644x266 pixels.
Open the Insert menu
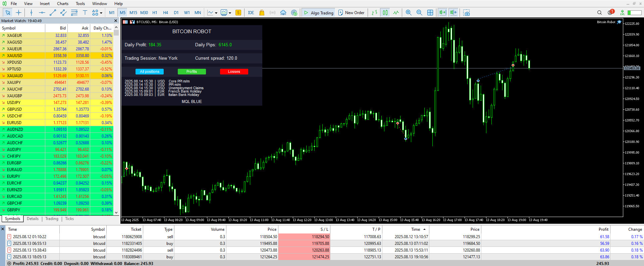[45, 4]
